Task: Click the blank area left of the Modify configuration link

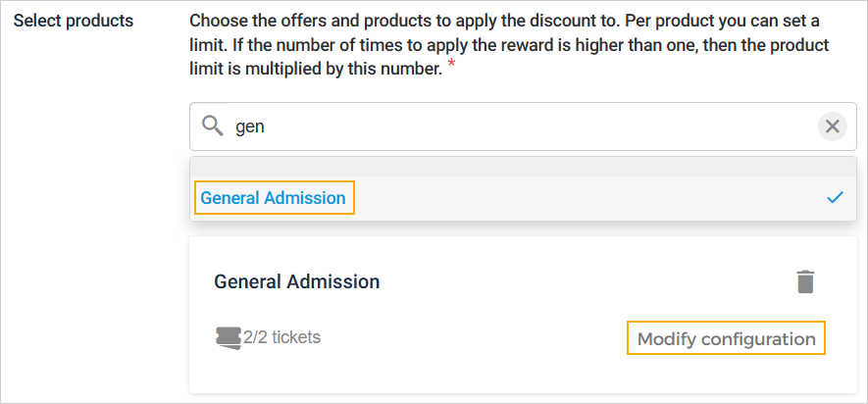Action: coord(471,339)
